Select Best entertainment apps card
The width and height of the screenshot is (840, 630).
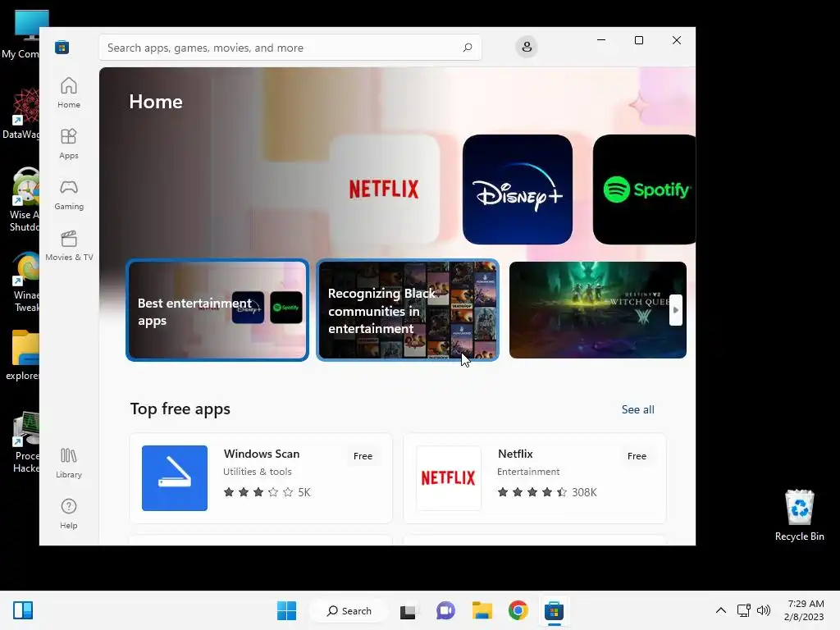pyautogui.click(x=217, y=310)
